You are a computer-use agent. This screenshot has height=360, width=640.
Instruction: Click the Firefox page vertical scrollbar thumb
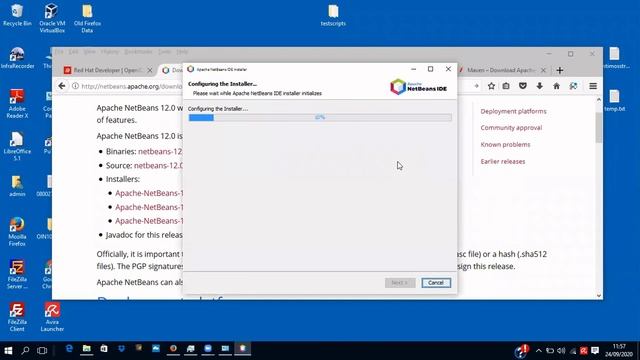click(599, 127)
